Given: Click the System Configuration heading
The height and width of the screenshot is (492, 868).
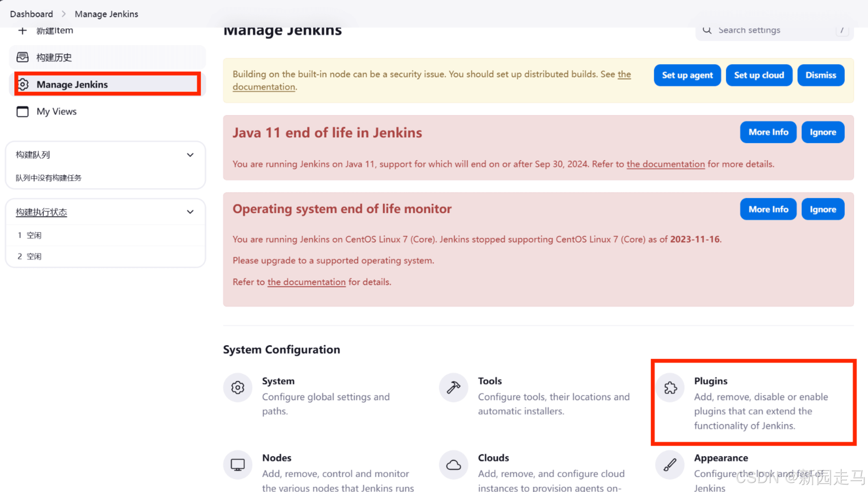Looking at the screenshot, I should [x=282, y=350].
